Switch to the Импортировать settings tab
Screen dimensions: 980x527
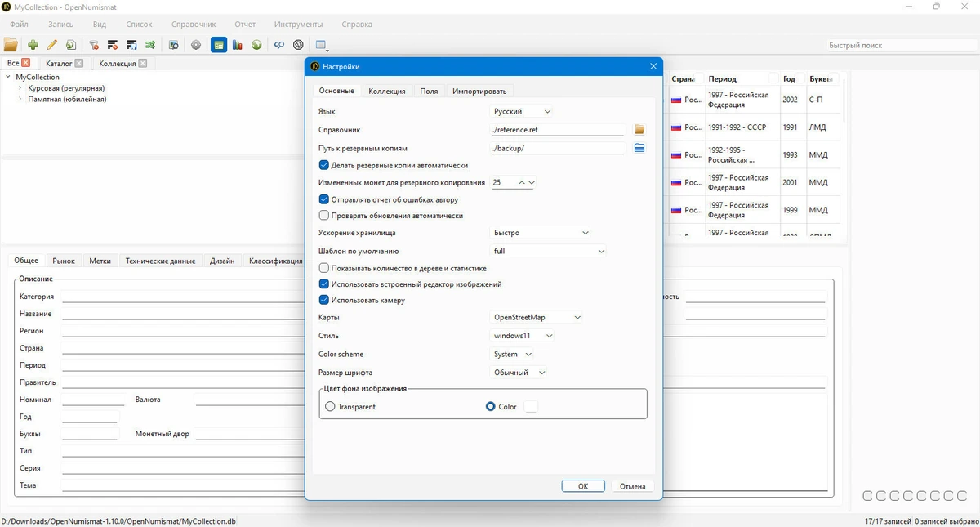pos(479,91)
